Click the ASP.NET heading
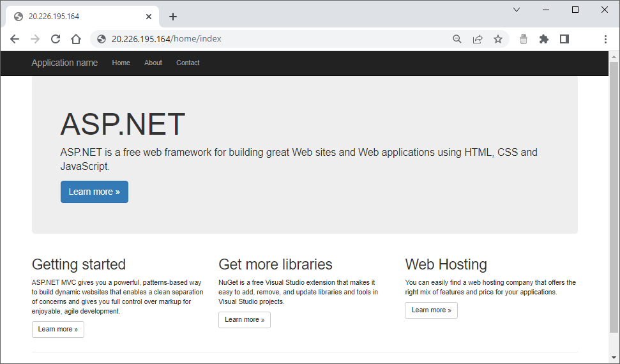 pos(123,125)
